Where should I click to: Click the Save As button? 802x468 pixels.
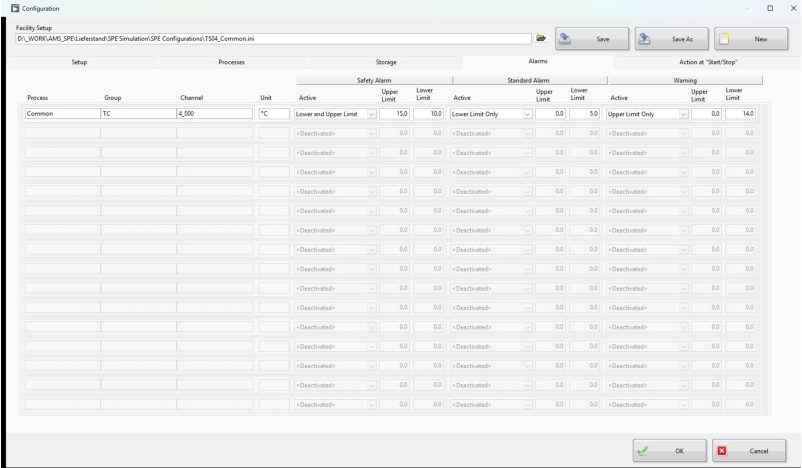[x=671, y=38]
